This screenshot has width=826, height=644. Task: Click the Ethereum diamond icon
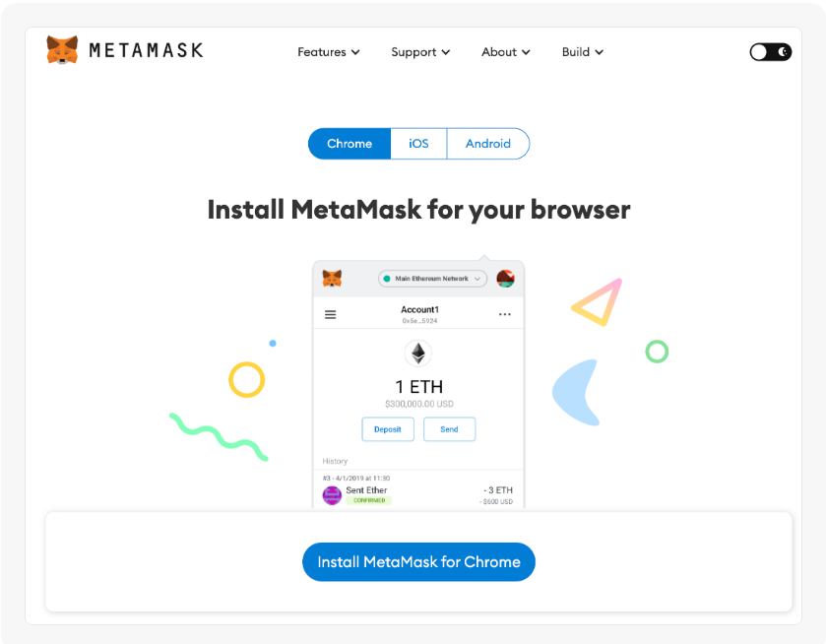coord(418,354)
